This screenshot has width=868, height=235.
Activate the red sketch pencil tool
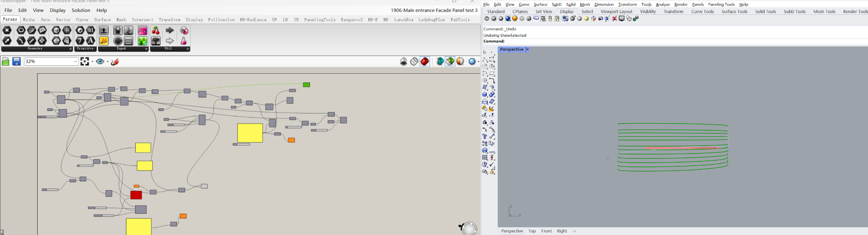[115, 61]
